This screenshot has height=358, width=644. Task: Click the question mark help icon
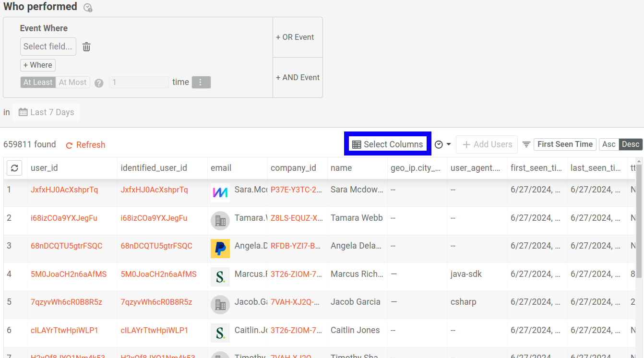pos(99,82)
